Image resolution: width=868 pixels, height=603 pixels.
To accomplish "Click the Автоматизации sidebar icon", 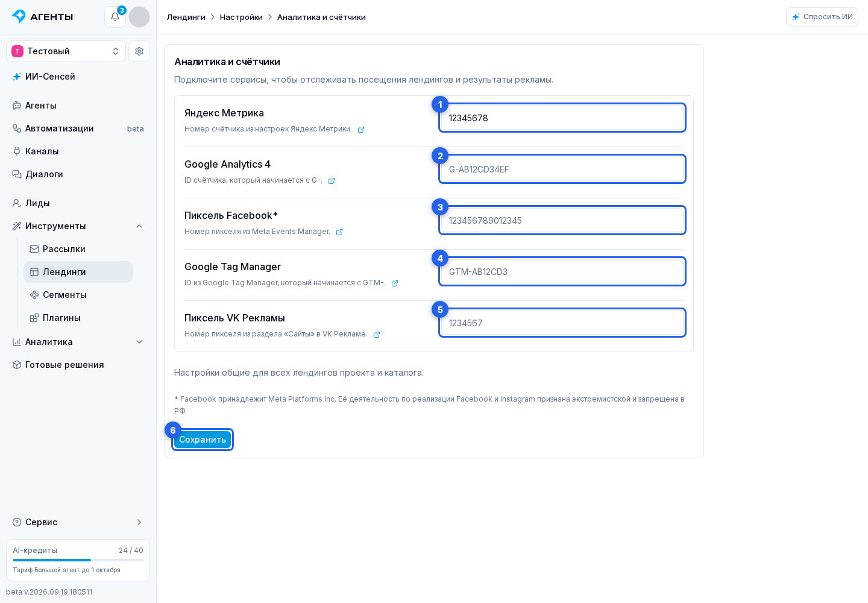I will pyautogui.click(x=17, y=128).
